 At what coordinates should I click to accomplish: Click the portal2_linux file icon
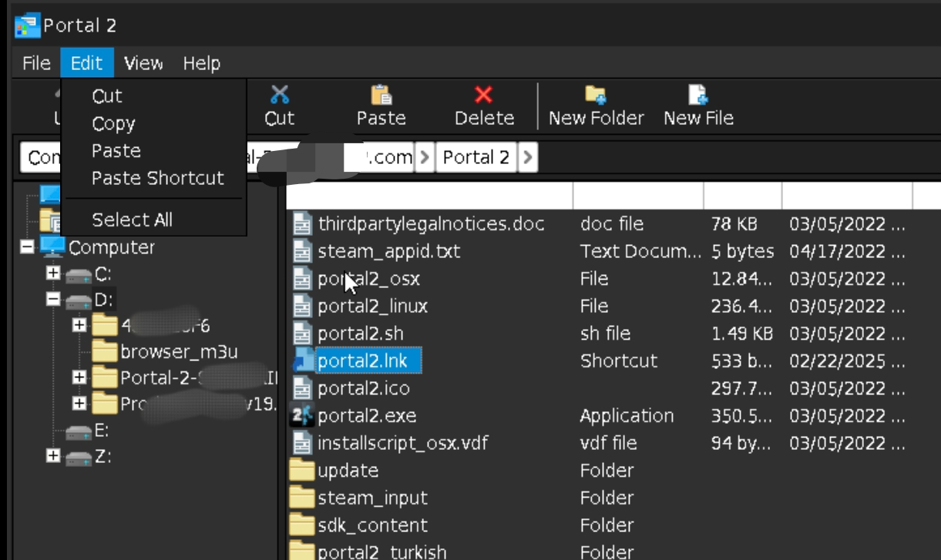click(302, 306)
